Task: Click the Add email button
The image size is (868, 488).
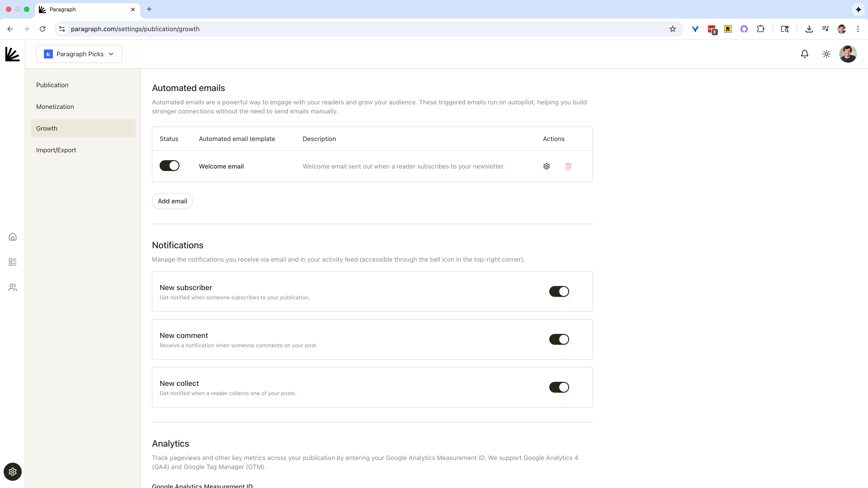Action: 172,201
